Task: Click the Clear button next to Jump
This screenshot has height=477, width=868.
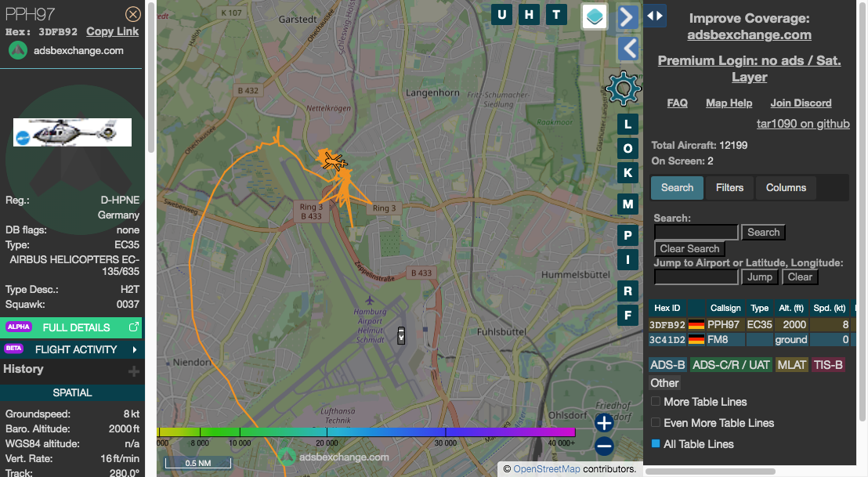Action: point(800,276)
